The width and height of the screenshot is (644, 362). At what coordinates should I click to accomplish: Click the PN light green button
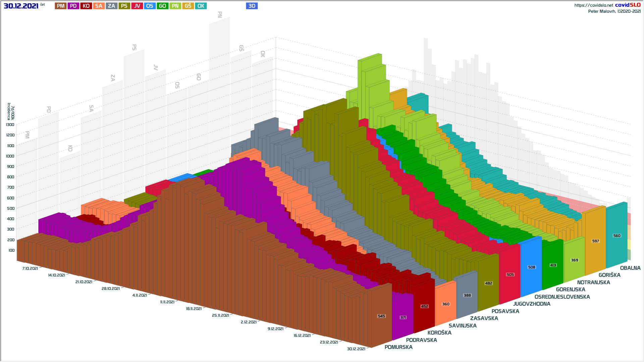click(x=175, y=6)
